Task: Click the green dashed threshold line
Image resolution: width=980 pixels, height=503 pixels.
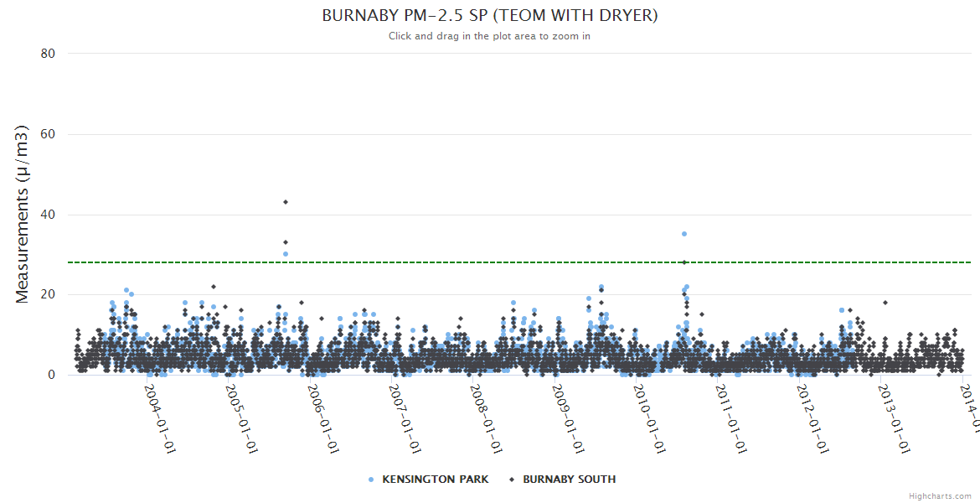Action: (x=503, y=262)
